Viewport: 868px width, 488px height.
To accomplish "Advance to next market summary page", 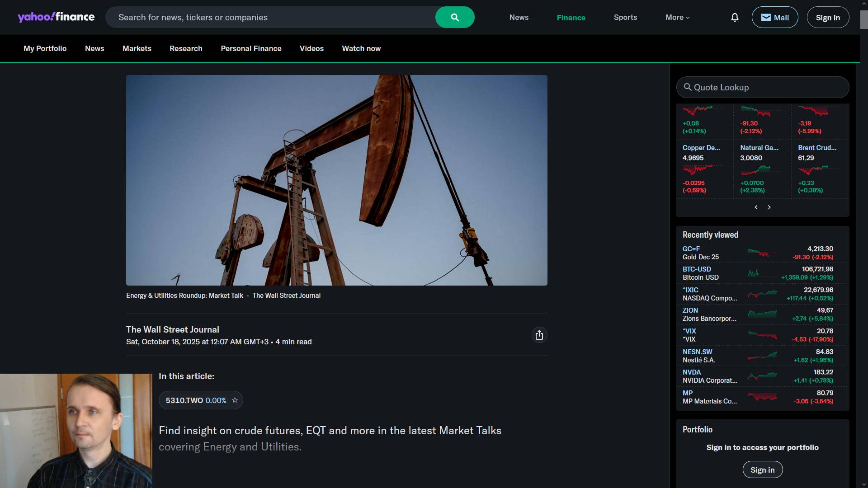I will click(x=769, y=207).
